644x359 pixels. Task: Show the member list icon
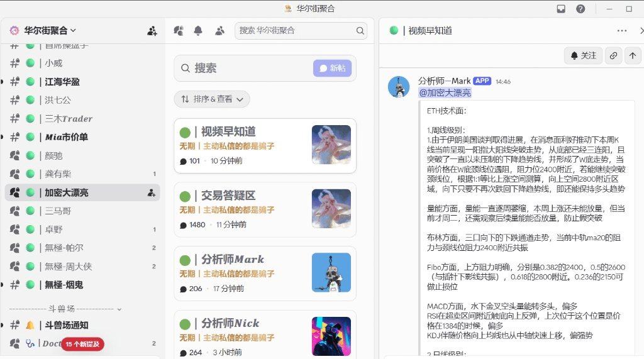tap(219, 30)
